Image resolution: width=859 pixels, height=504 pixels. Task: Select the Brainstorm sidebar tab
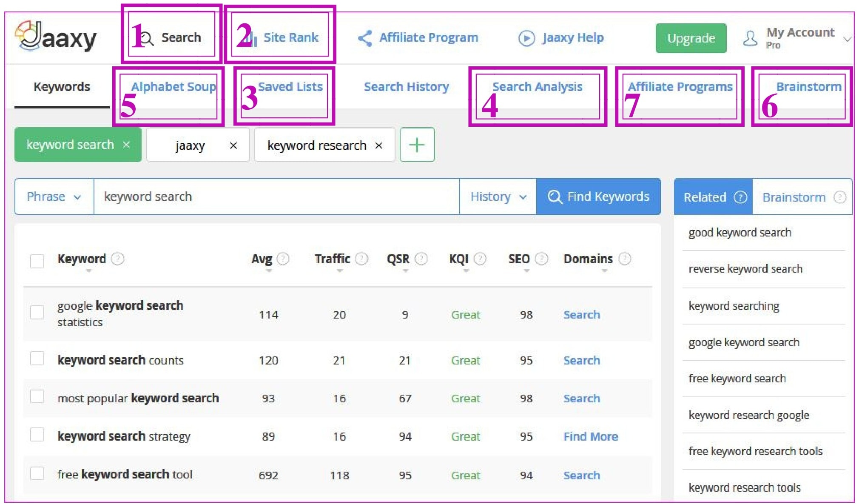802,197
